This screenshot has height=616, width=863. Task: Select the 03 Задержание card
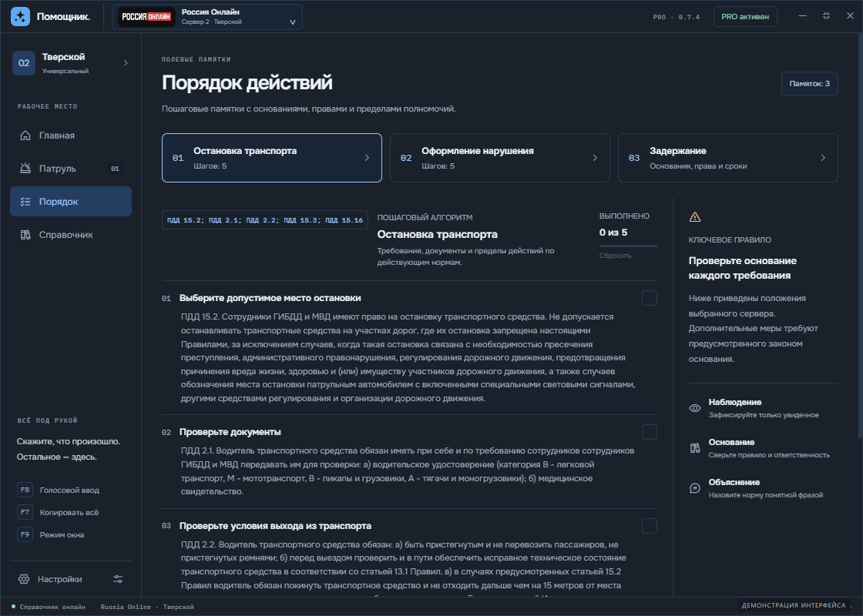click(x=727, y=158)
